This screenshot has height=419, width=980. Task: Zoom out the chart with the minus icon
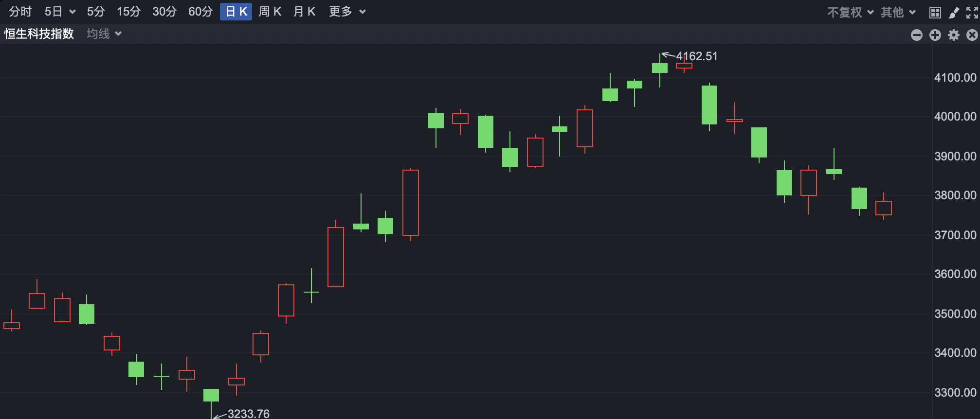tap(916, 35)
